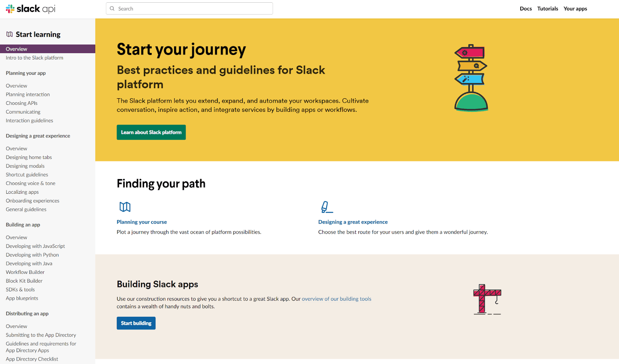
Task: Click the map icon above Planning your course
Action: coord(125,207)
